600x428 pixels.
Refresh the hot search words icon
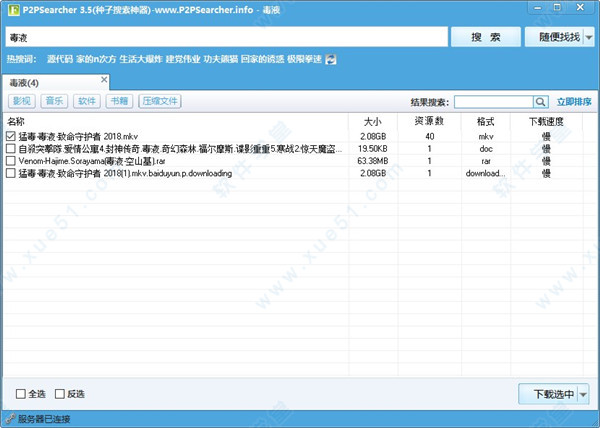pos(331,59)
